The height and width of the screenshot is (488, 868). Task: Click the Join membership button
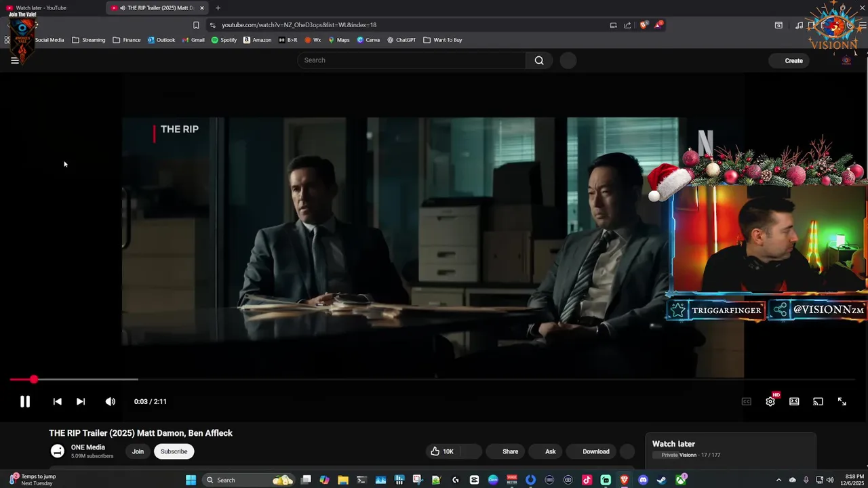pos(138,451)
